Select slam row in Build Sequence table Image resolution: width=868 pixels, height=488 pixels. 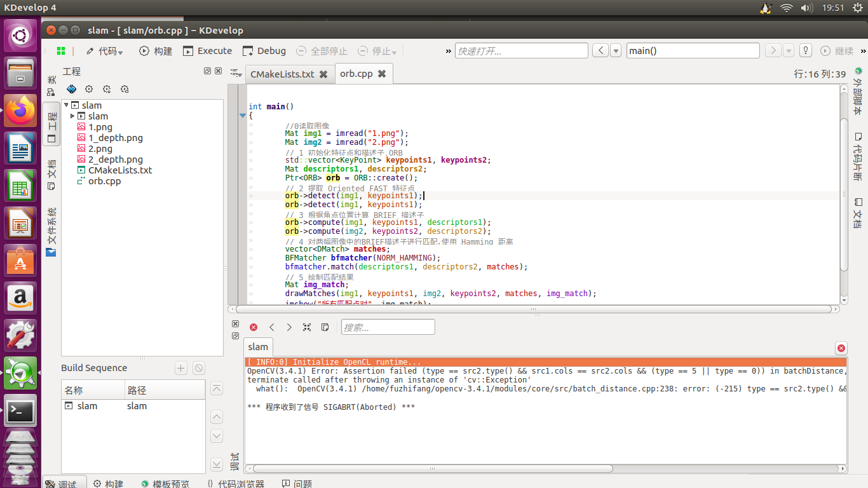tap(133, 406)
